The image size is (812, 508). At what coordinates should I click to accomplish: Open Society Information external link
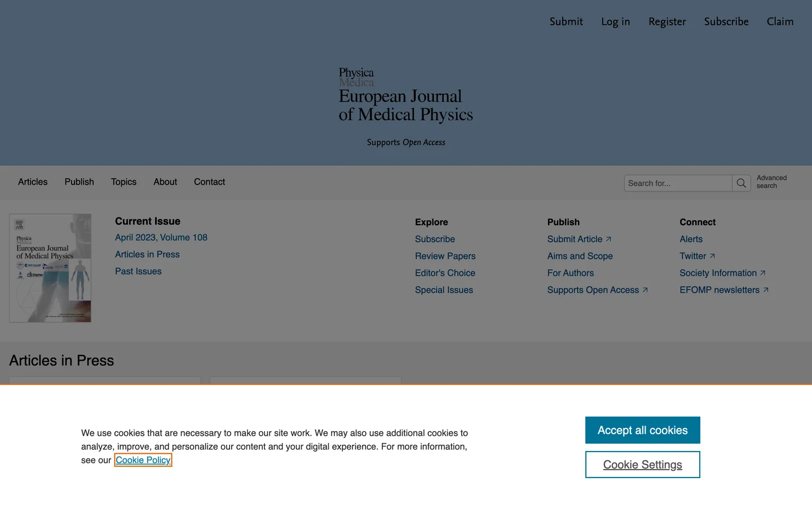pos(722,273)
